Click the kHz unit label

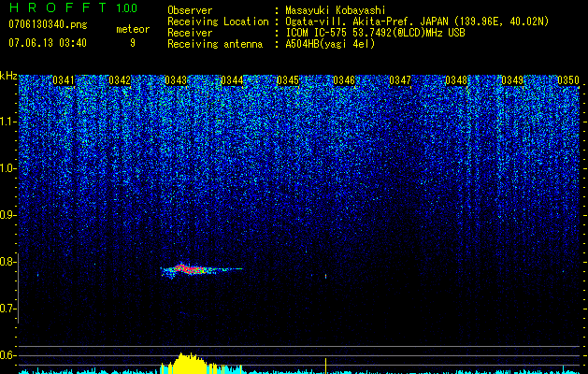click(8, 76)
